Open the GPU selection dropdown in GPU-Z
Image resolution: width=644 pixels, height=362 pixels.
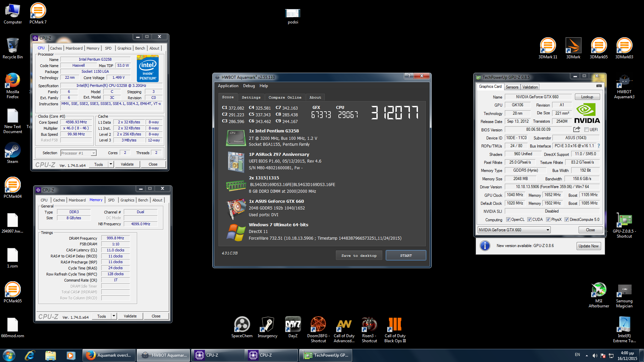point(514,230)
